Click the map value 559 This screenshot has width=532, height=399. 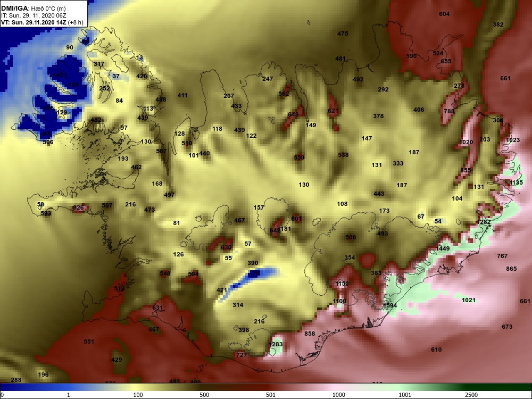(299, 157)
